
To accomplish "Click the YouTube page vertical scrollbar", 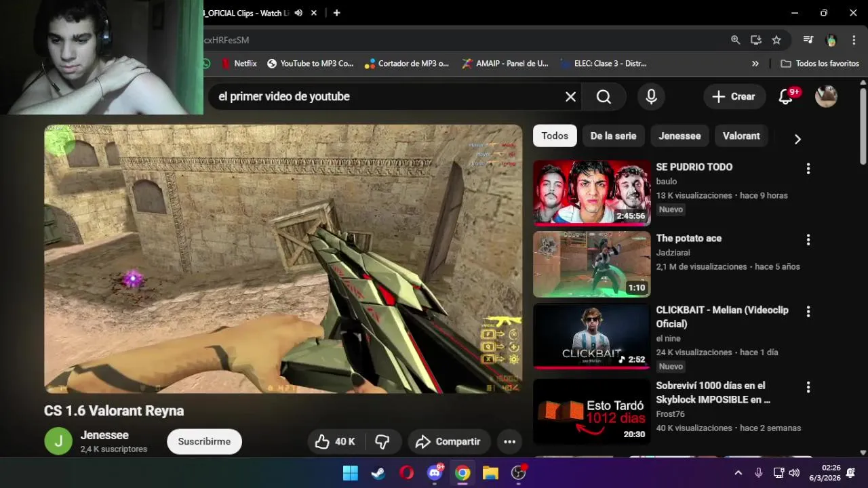I will point(863,125).
